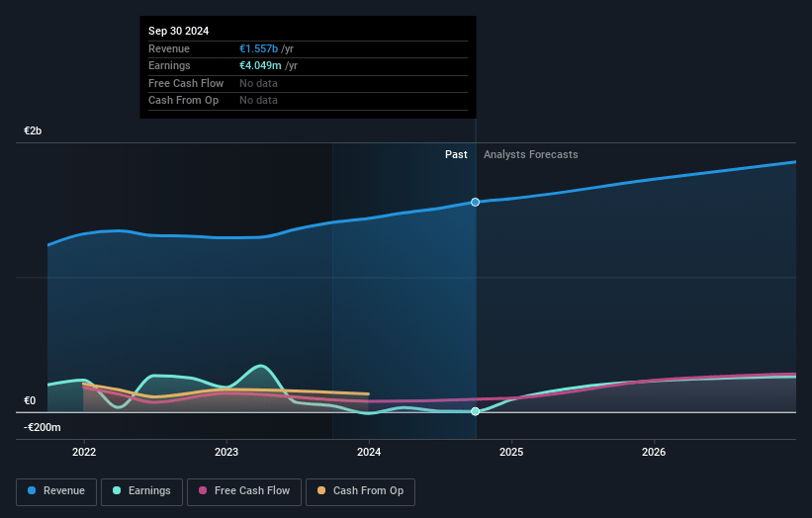Click the 2022 x-axis label
812x518 pixels.
pyautogui.click(x=84, y=452)
